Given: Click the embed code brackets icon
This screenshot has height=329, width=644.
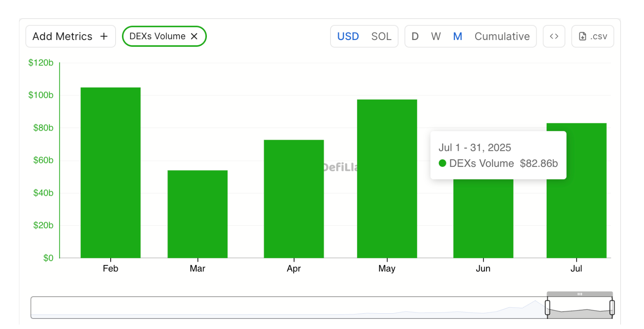Looking at the screenshot, I should tap(554, 36).
